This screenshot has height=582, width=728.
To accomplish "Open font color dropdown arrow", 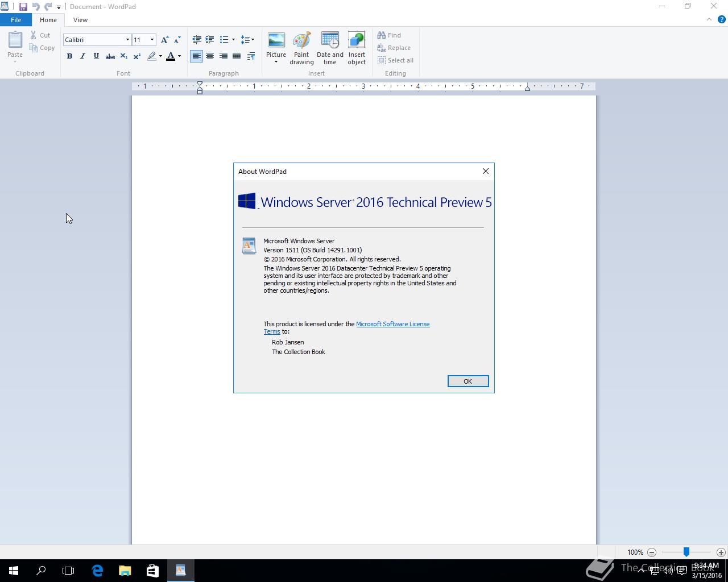I will (179, 56).
